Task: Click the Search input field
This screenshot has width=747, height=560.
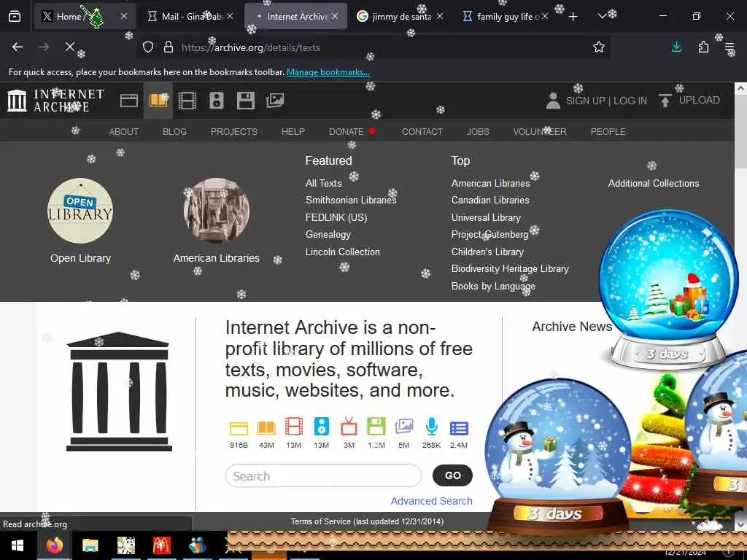Action: pyautogui.click(x=323, y=475)
